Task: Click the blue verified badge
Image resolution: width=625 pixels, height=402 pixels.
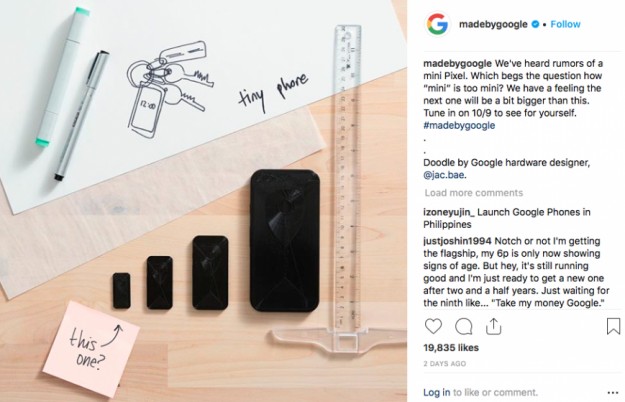Action: click(535, 24)
